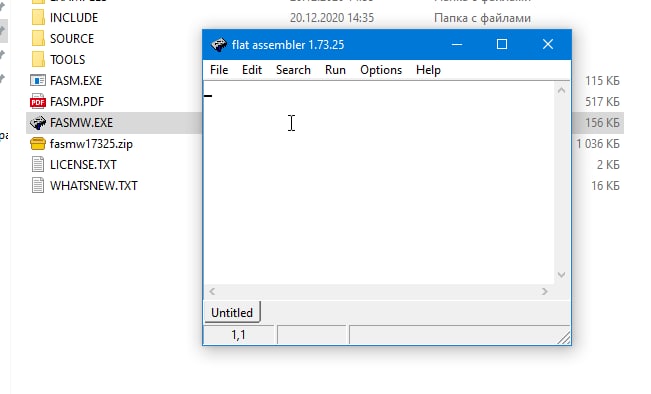Image resolution: width=651 pixels, height=394 pixels.
Task: Click the 1 036 КБ size value
Action: pyautogui.click(x=598, y=144)
